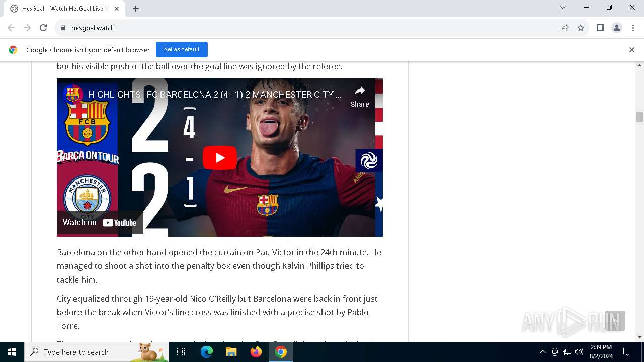Go back with the browser back arrow
Viewport: 644px width, 362px height.
(11, 28)
